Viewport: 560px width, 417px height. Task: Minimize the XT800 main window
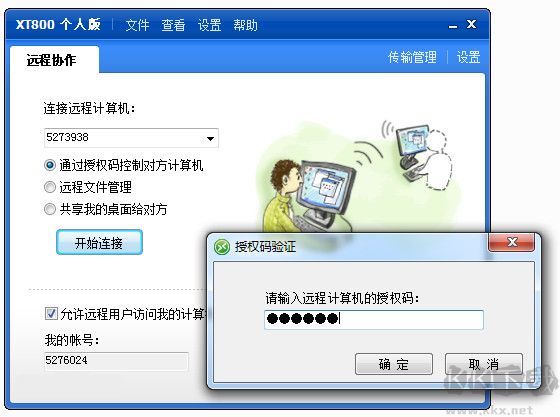pyautogui.click(x=453, y=26)
